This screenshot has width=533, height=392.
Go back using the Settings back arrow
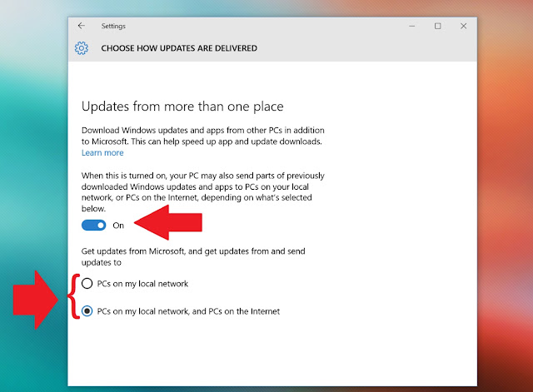[82, 26]
